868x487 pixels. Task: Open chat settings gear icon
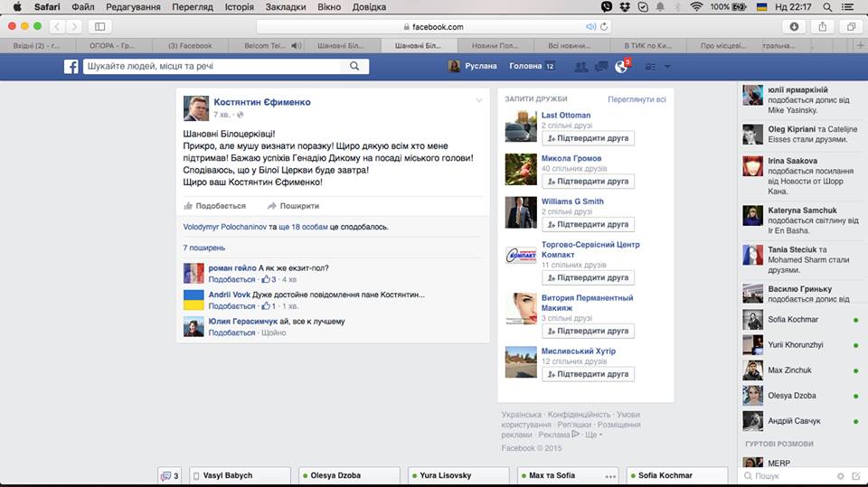[840, 476]
